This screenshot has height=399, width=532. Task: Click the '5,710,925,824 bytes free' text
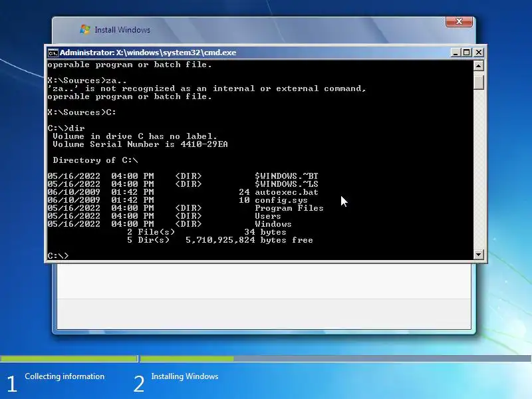point(249,240)
